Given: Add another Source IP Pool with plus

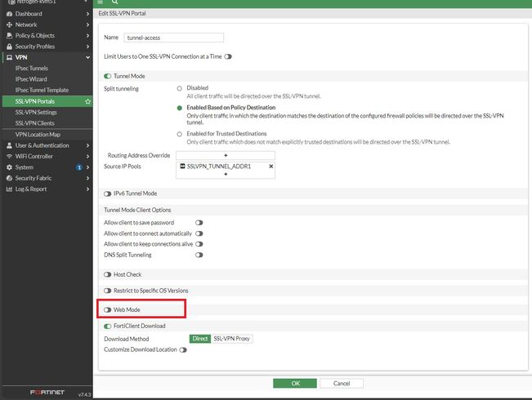Looking at the screenshot, I should point(226,174).
